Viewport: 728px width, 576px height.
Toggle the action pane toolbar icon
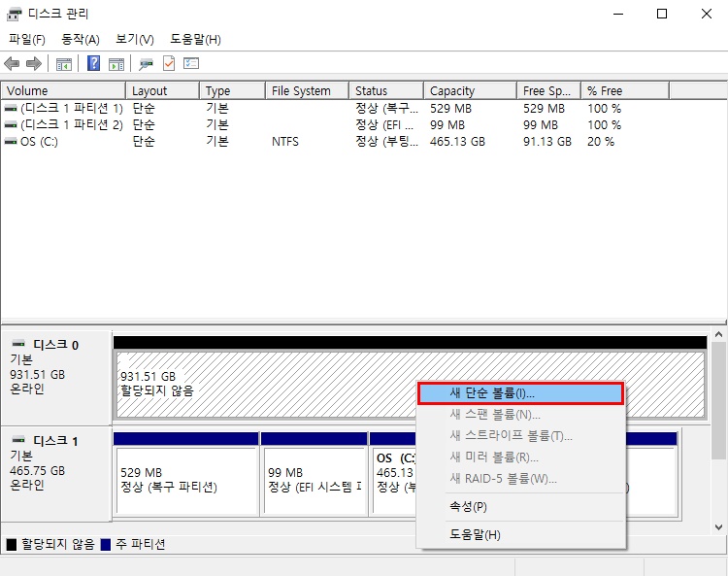(116, 64)
